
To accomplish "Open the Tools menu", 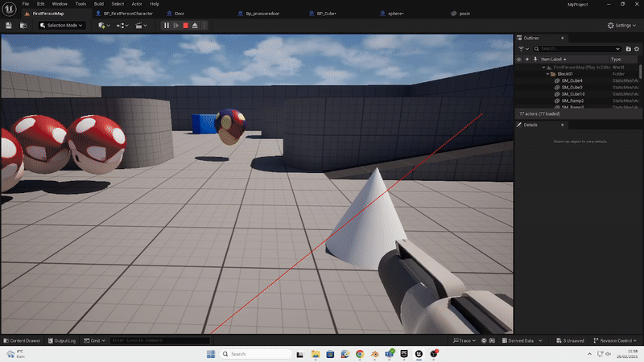I will (81, 4).
